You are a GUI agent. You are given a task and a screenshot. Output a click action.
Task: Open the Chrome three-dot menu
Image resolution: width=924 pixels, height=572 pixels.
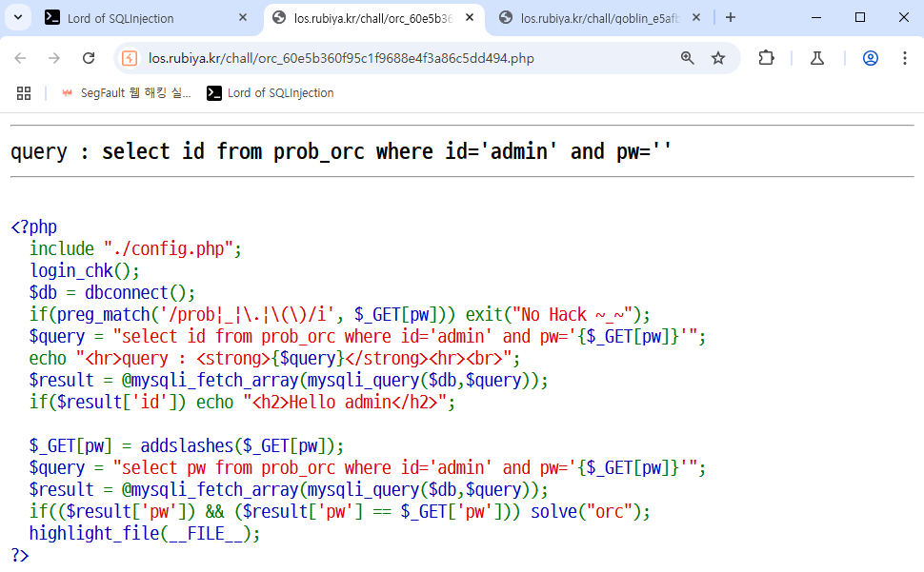pos(905,58)
